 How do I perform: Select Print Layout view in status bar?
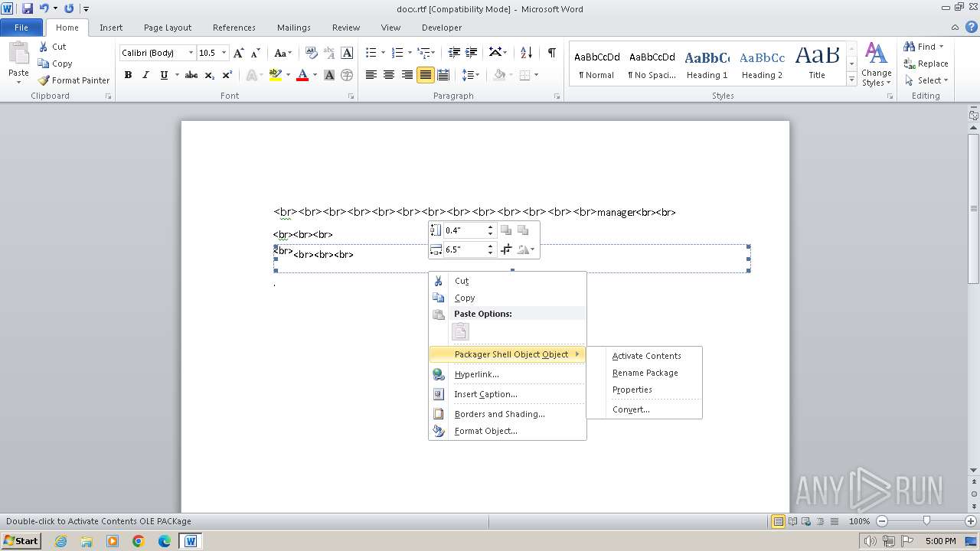[x=778, y=521]
